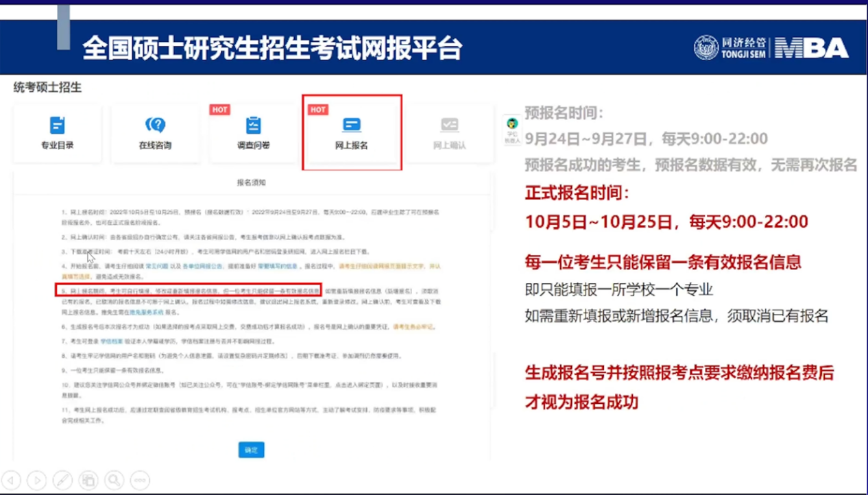Viewport: 868px width, 495px height.
Task: Follow the 学信档案 hyperlink
Action: pyautogui.click(x=112, y=341)
